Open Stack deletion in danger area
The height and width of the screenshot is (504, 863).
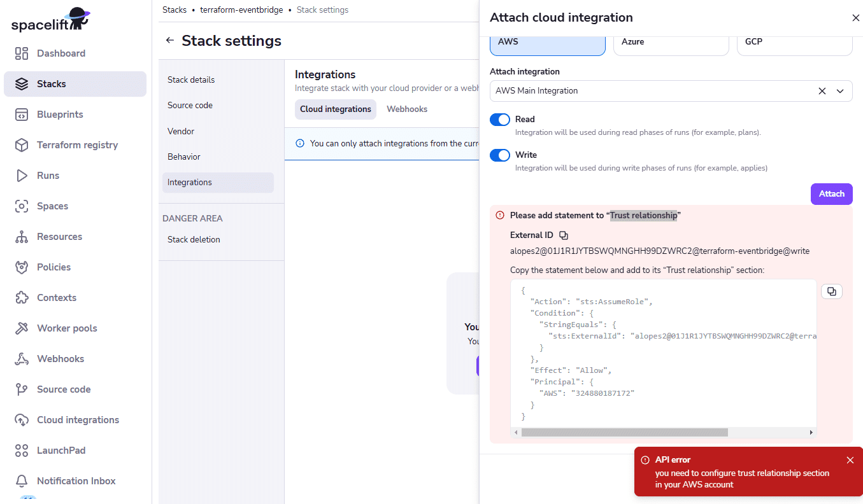click(218, 240)
